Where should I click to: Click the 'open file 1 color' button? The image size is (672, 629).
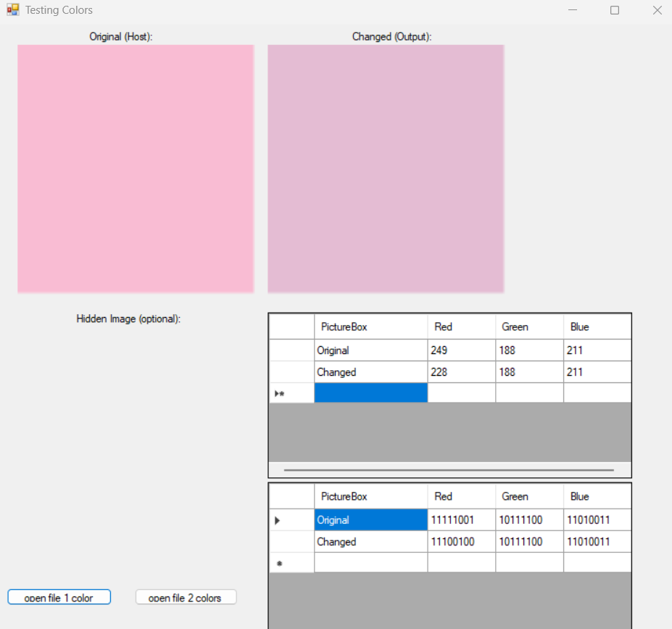[x=59, y=597]
